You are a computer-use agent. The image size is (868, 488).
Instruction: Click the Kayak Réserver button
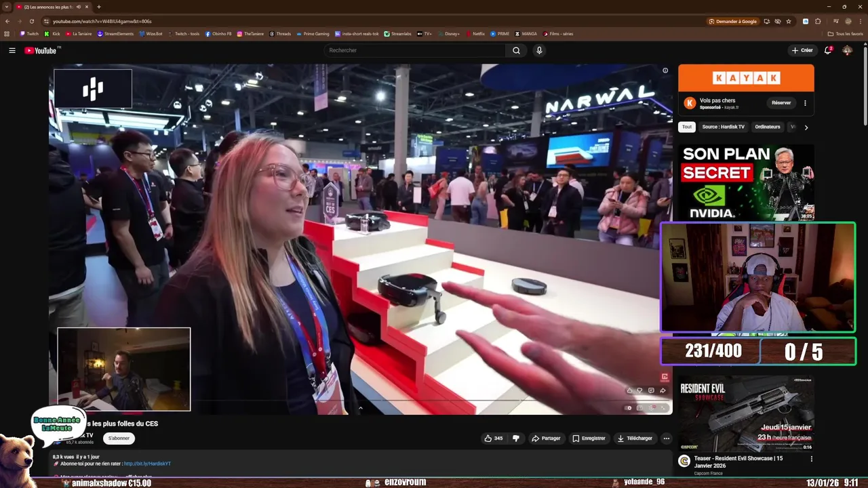pyautogui.click(x=781, y=103)
